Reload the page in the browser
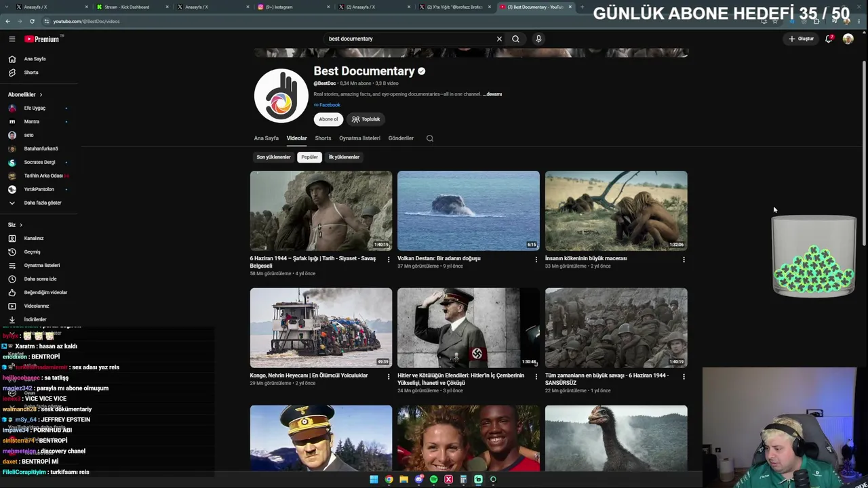 [32, 21]
